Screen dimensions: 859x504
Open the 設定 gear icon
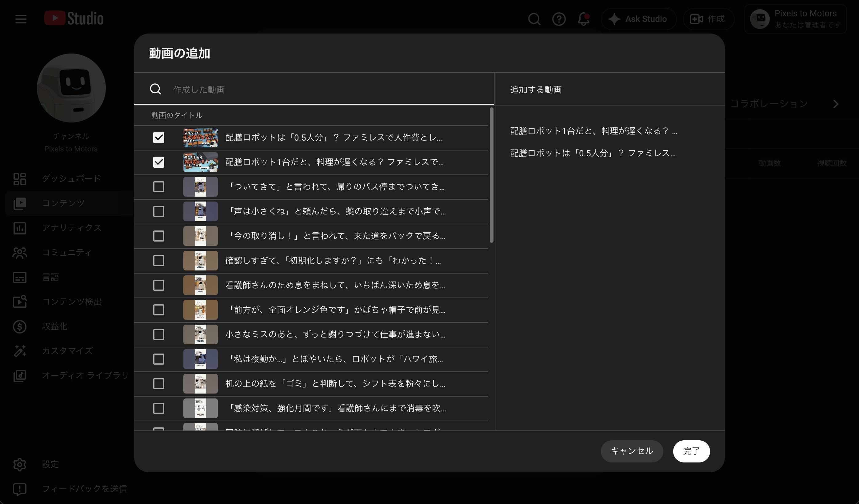click(20, 464)
